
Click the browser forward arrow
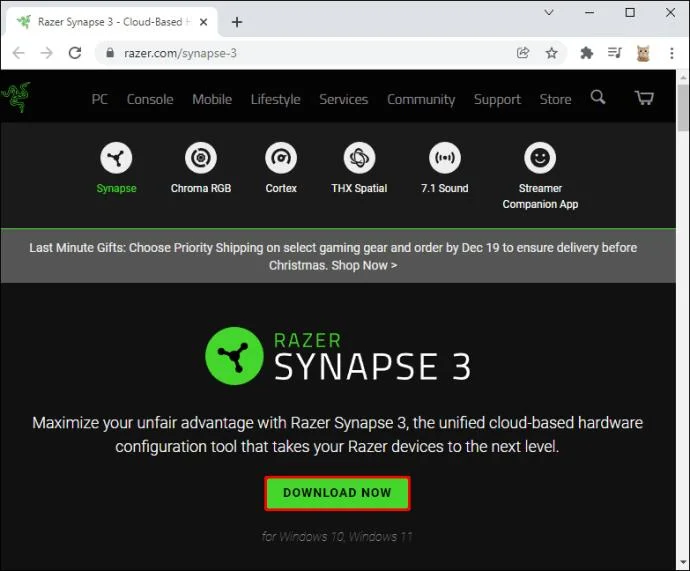47,53
